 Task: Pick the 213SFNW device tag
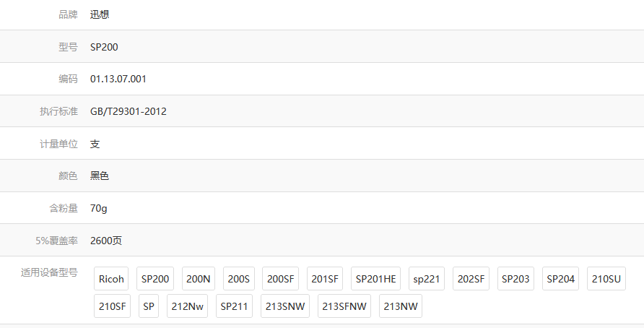point(344,306)
